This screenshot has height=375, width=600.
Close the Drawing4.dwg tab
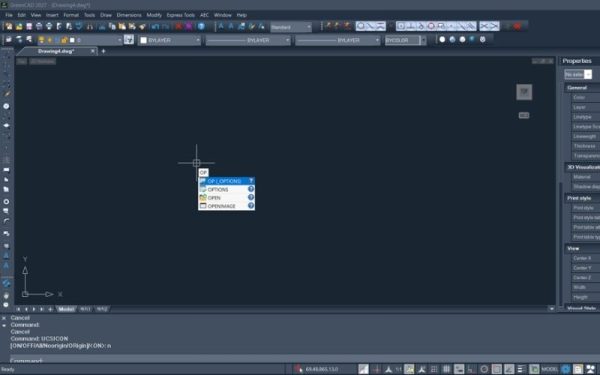[93, 51]
